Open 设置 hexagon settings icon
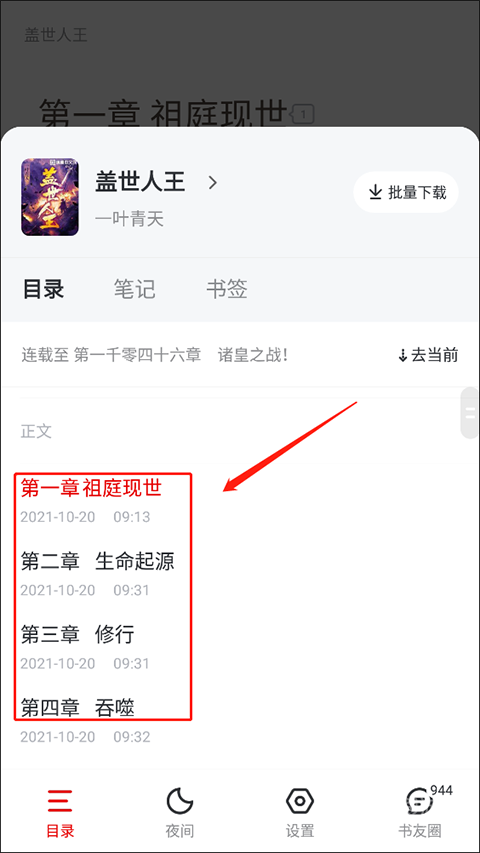 pyautogui.click(x=299, y=801)
